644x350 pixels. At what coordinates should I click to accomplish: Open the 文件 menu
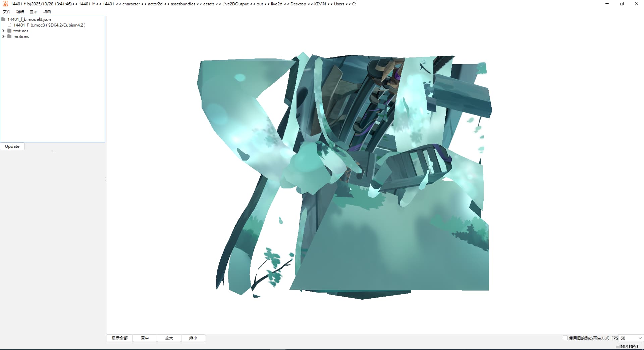(7, 11)
